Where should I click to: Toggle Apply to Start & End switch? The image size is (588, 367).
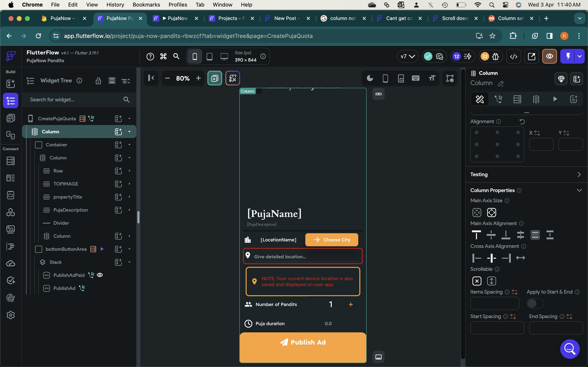tap(535, 303)
